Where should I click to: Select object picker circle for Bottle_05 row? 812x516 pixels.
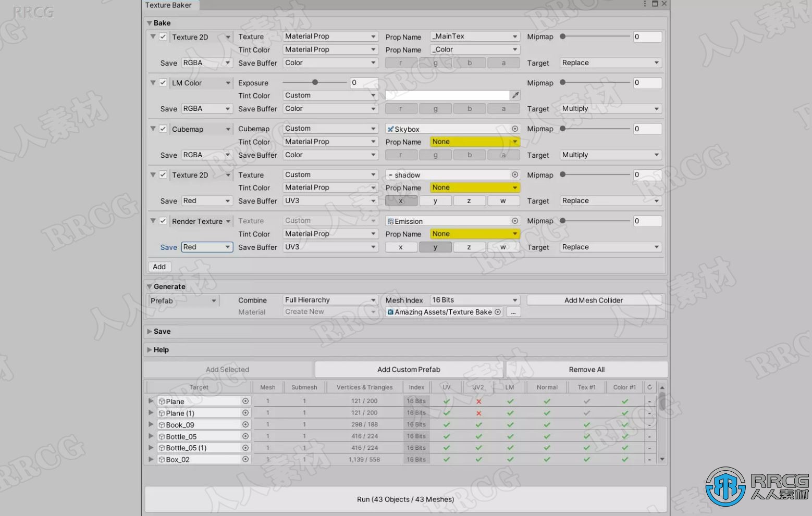(x=245, y=436)
